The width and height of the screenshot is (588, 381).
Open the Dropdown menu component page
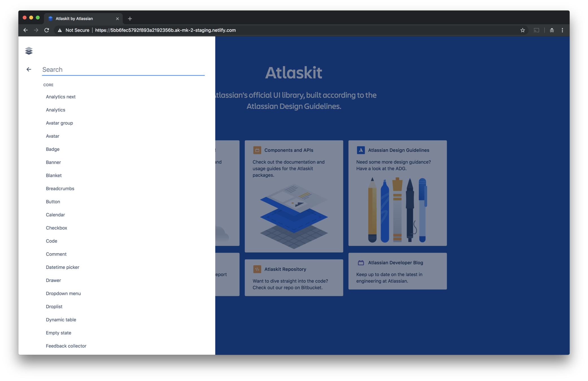click(x=63, y=294)
